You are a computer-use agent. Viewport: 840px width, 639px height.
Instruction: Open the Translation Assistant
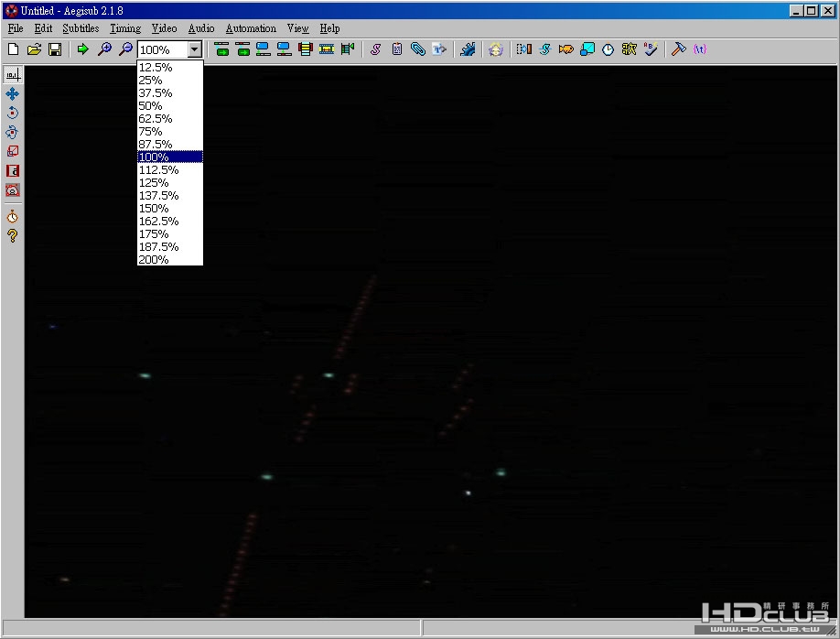(565, 49)
